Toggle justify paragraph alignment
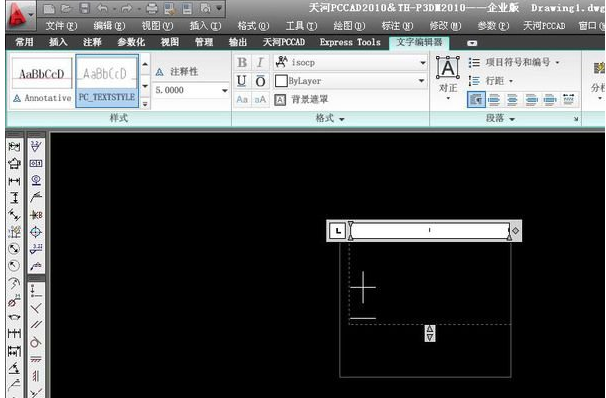This screenshot has height=398, width=606. [x=550, y=100]
